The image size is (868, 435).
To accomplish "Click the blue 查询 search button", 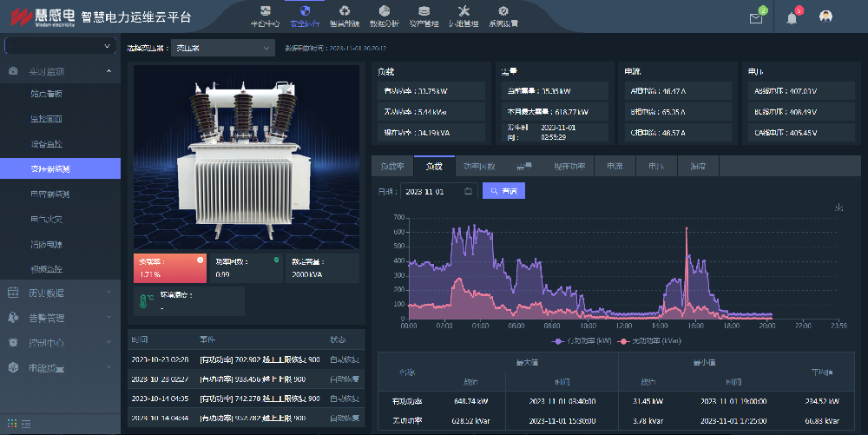I will [503, 191].
